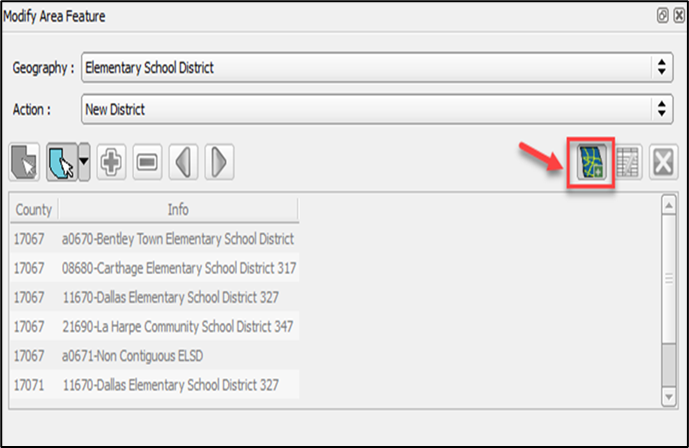Viewport: 689px width, 448px height.
Task: Undock the Modify Area Feature panel
Action: [663, 16]
